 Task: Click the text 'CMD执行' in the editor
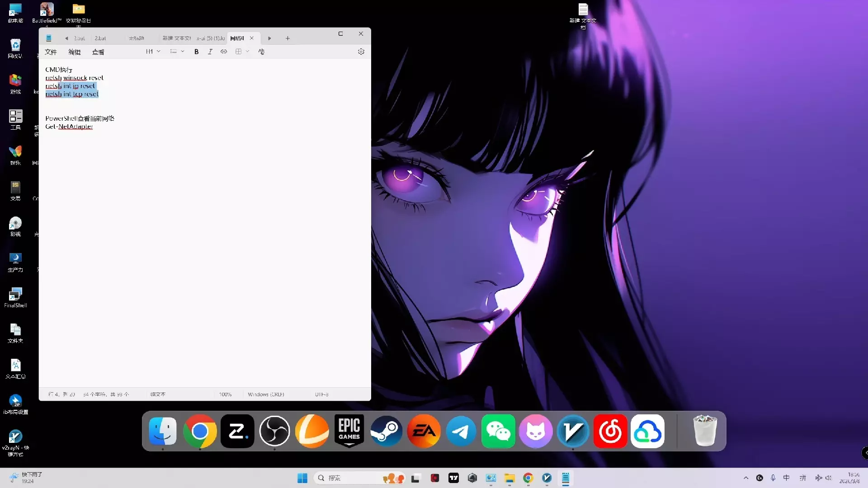pos(59,70)
